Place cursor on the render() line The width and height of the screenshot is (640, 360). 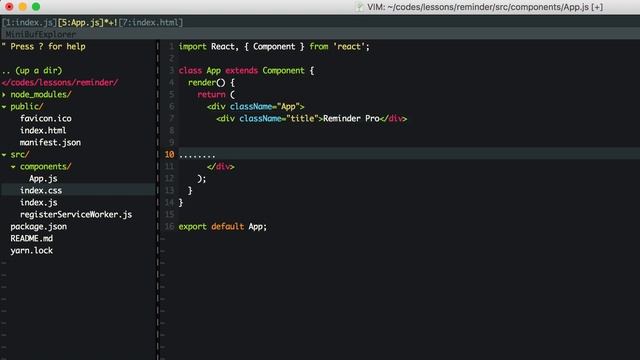[x=211, y=82]
